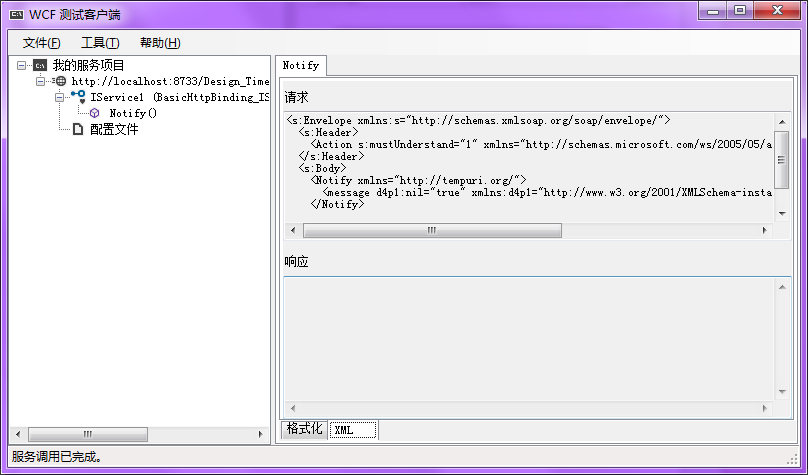Viewport: 808px width, 475px height.
Task: Click the tree panel right scroll arrow
Action: click(261, 434)
